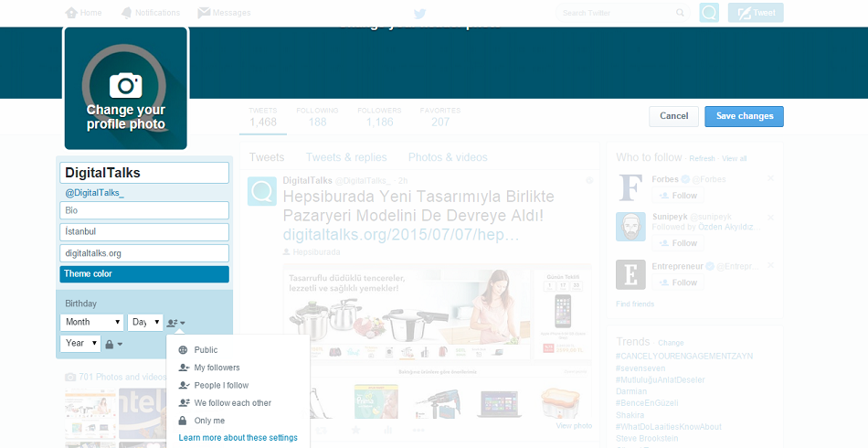Click Sunipeyk avatar image
The height and width of the screenshot is (448, 868).
click(630, 227)
